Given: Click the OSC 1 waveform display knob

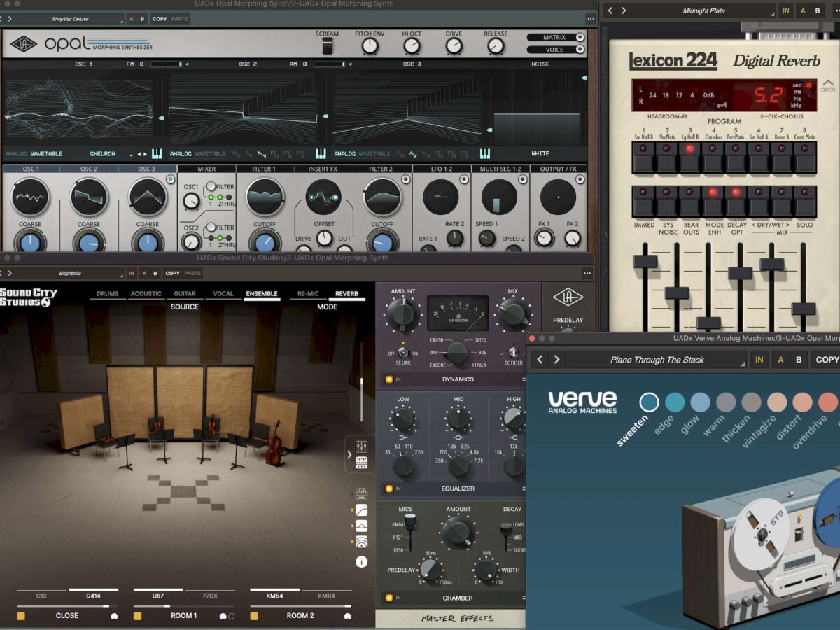Looking at the screenshot, I should point(30,197).
